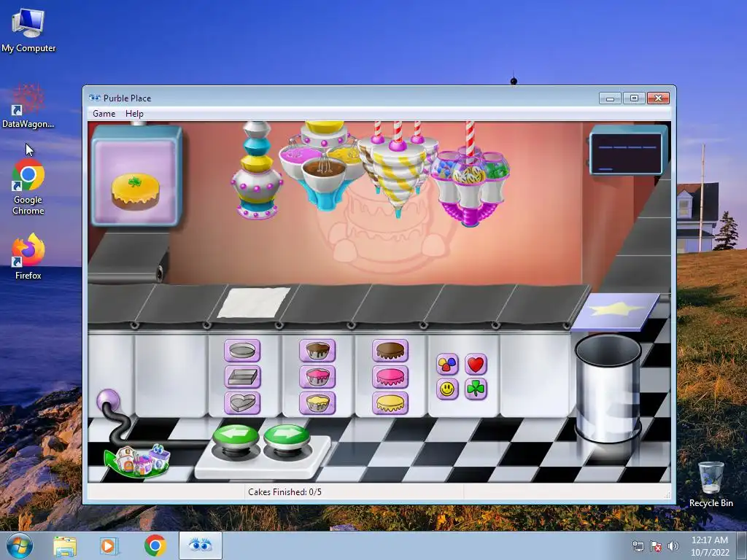Open Windows Explorer from taskbar
This screenshot has width=747, height=560.
[x=65, y=545]
